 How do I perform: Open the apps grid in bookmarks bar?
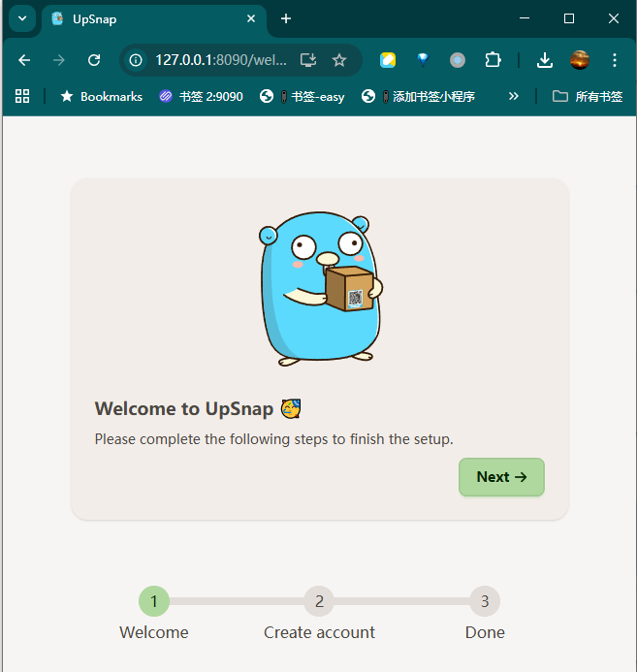22,96
